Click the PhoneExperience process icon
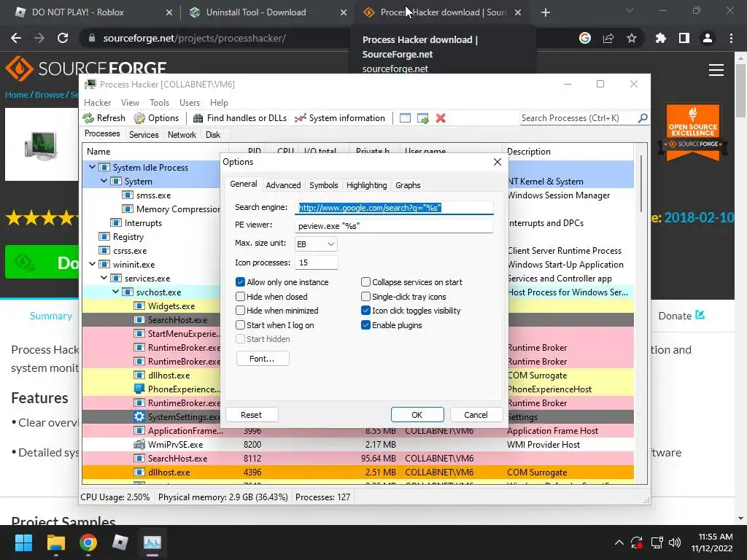The height and width of the screenshot is (560, 747). pos(139,389)
